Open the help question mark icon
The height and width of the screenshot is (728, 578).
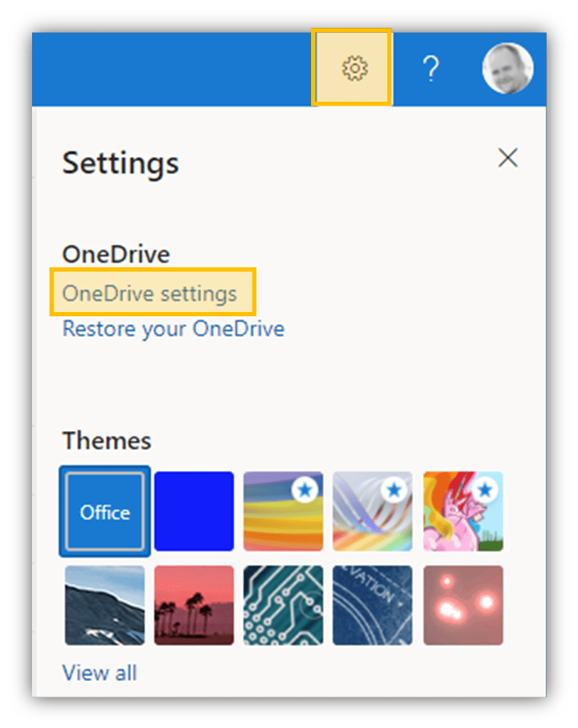pos(431,68)
